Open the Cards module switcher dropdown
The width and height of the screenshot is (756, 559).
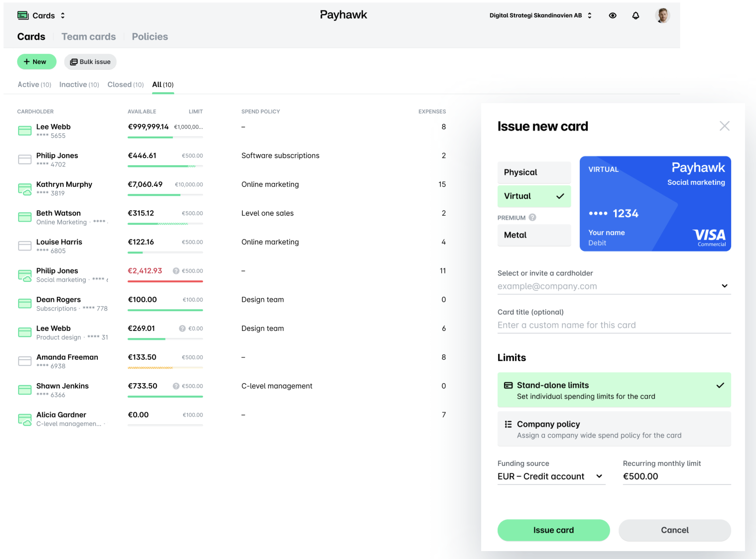63,16
